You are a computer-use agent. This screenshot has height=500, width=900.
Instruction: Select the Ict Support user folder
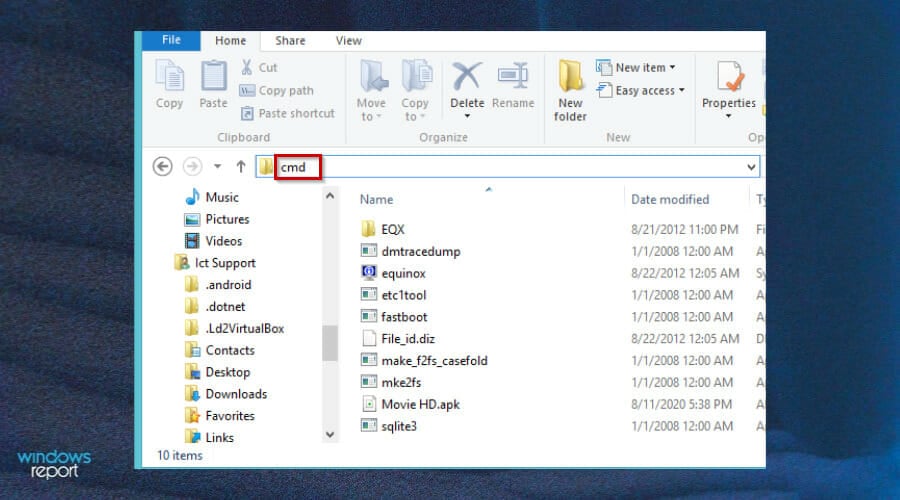pos(215,263)
